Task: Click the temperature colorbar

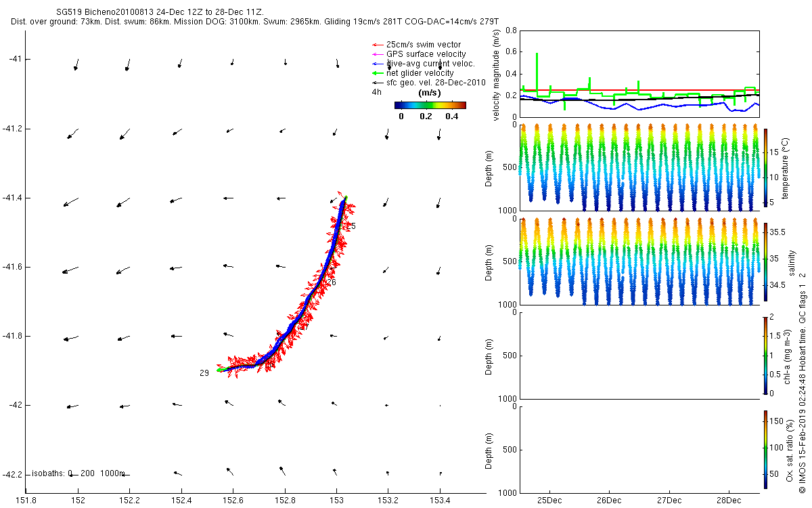Action: pyautogui.click(x=766, y=167)
